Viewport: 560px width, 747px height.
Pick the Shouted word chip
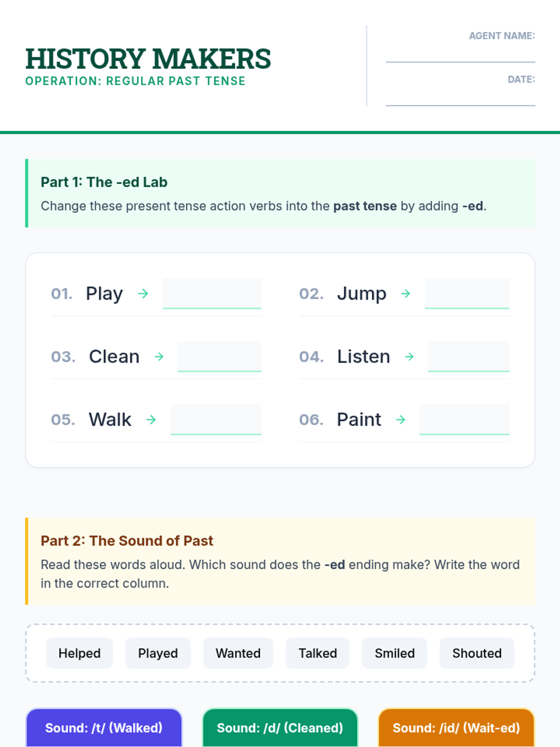(x=476, y=653)
